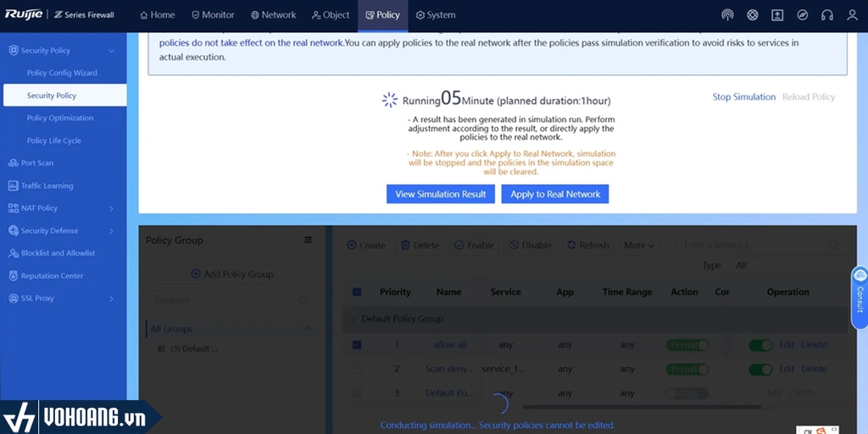
Task: Select Security Policy submenu item
Action: click(x=64, y=95)
